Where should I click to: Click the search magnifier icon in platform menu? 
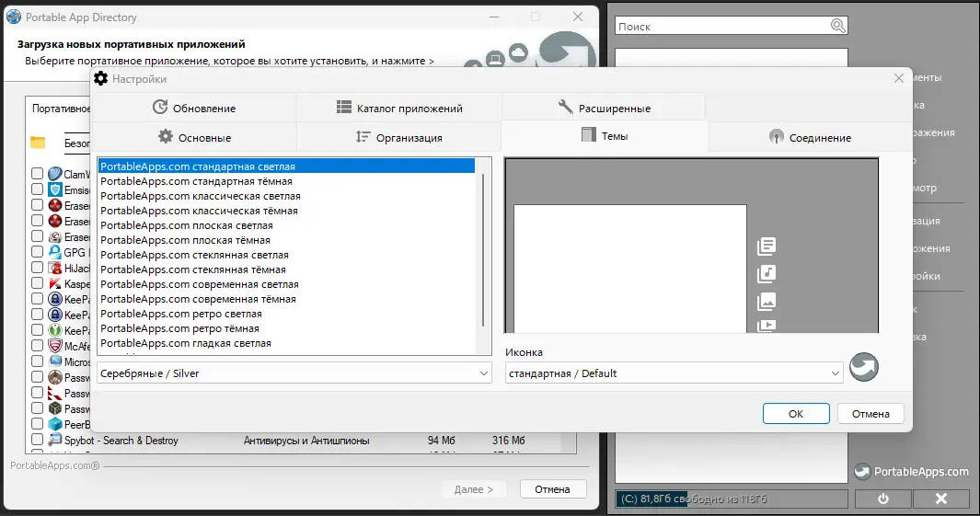(838, 26)
